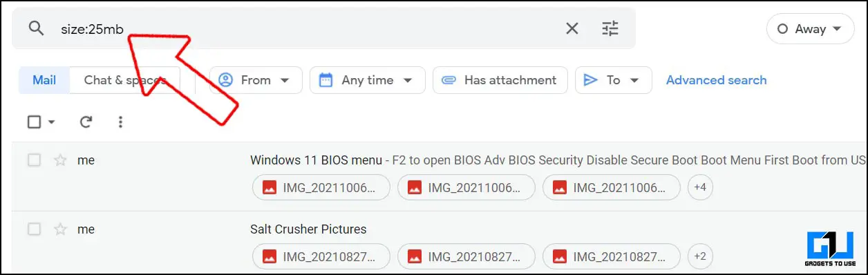The image size is (868, 275).
Task: Clear the search with the X icon
Action: [x=572, y=28]
